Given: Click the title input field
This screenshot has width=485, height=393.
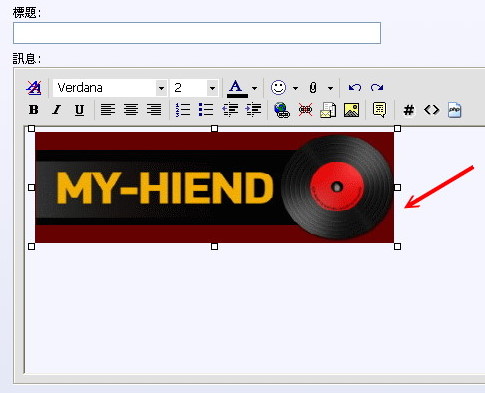Looking at the screenshot, I should [197, 33].
